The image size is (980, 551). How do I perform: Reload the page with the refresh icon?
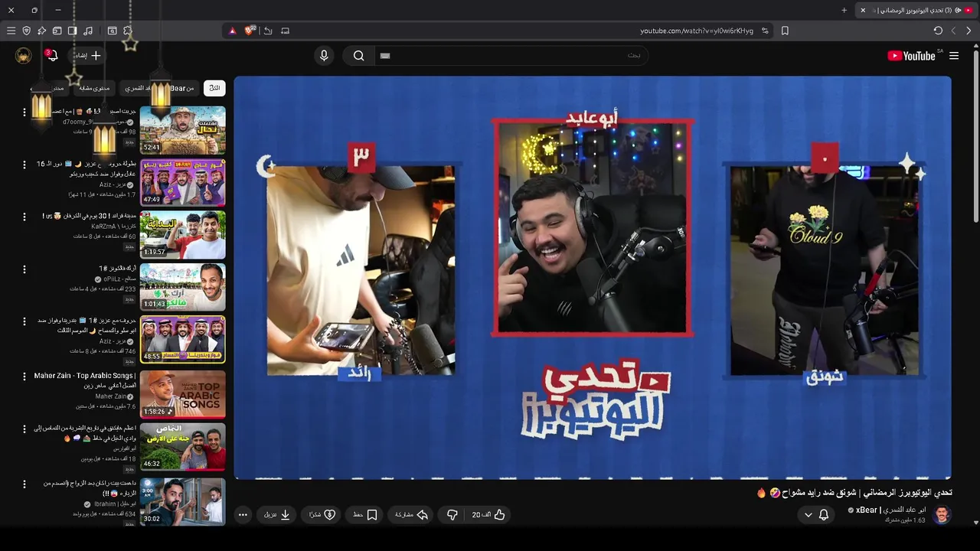938,31
